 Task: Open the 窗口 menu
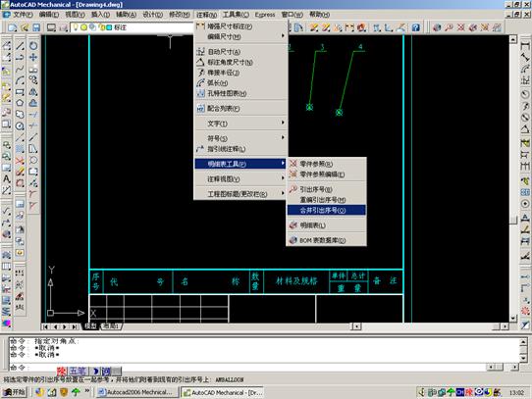click(293, 15)
